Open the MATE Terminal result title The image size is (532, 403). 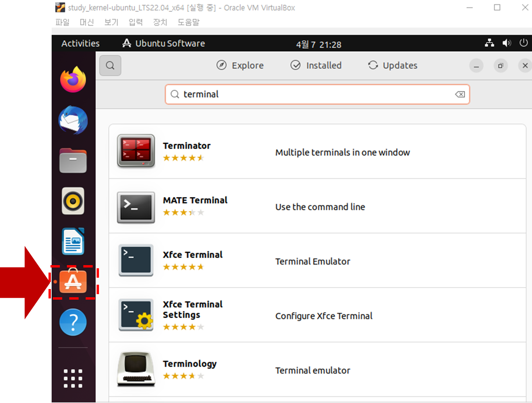195,200
